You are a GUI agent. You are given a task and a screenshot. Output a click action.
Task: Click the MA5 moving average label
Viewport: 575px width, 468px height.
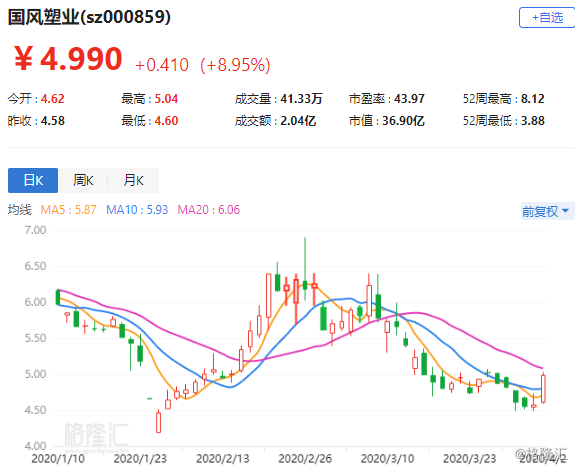pos(68,210)
